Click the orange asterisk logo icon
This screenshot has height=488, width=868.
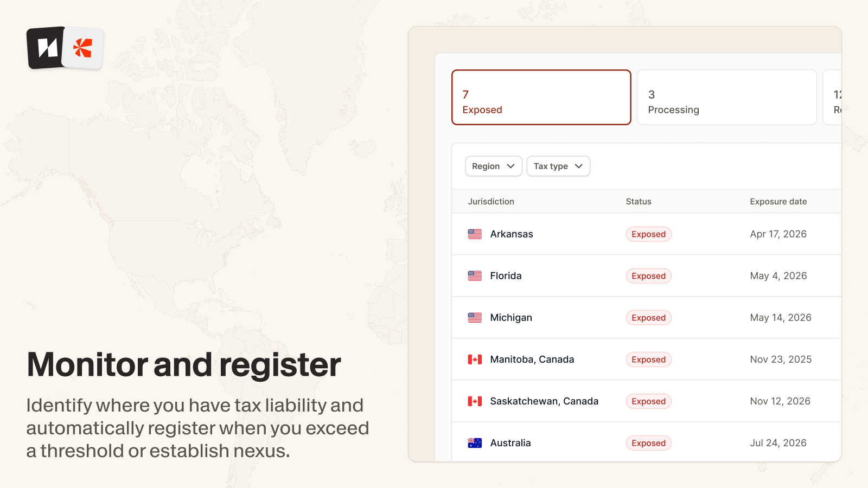coord(82,48)
